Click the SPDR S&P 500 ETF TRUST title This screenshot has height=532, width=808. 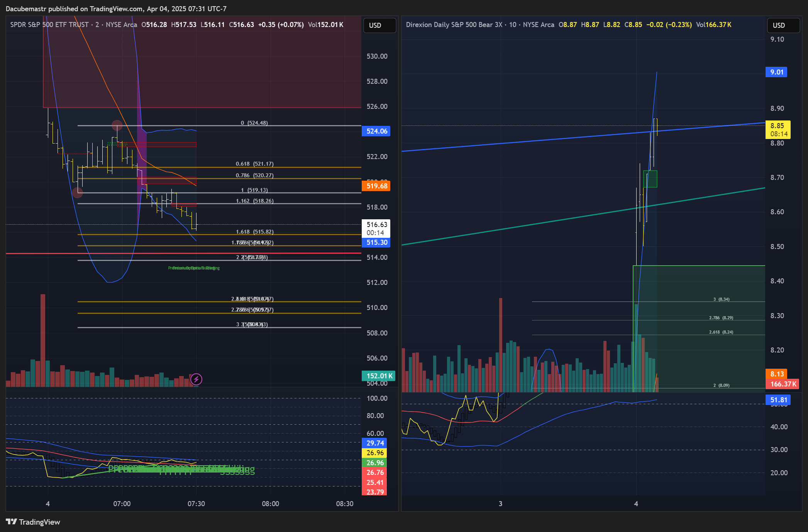(49, 25)
